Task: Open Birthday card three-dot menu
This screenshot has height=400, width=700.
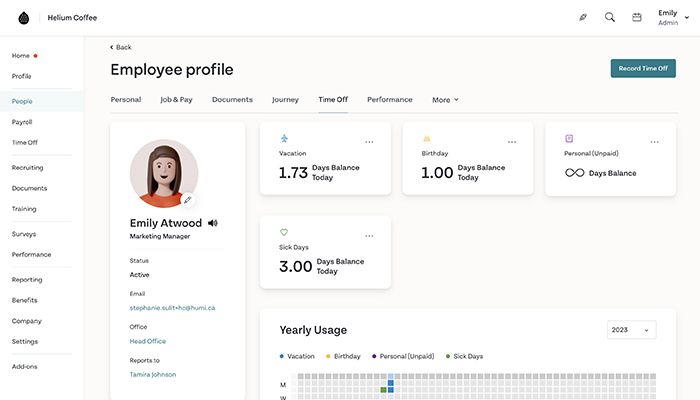Action: [512, 142]
